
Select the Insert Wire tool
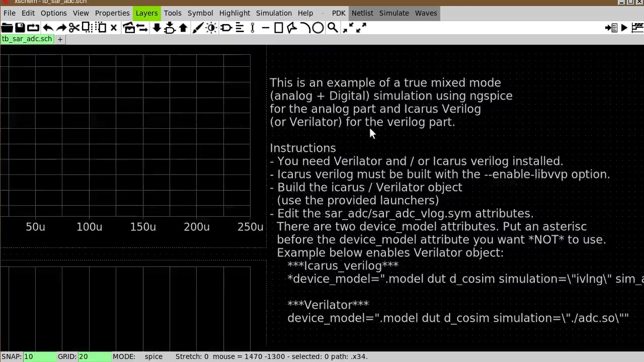coord(253,28)
